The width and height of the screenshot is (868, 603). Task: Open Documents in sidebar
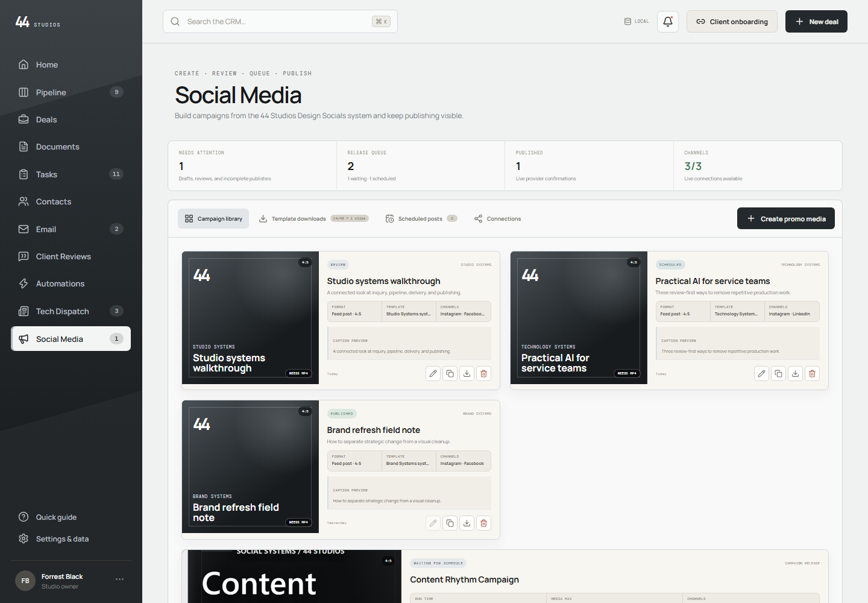click(x=71, y=147)
